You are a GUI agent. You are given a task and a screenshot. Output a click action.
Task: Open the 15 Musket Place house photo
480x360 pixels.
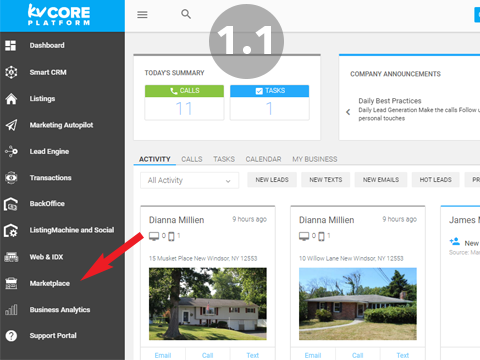click(208, 304)
